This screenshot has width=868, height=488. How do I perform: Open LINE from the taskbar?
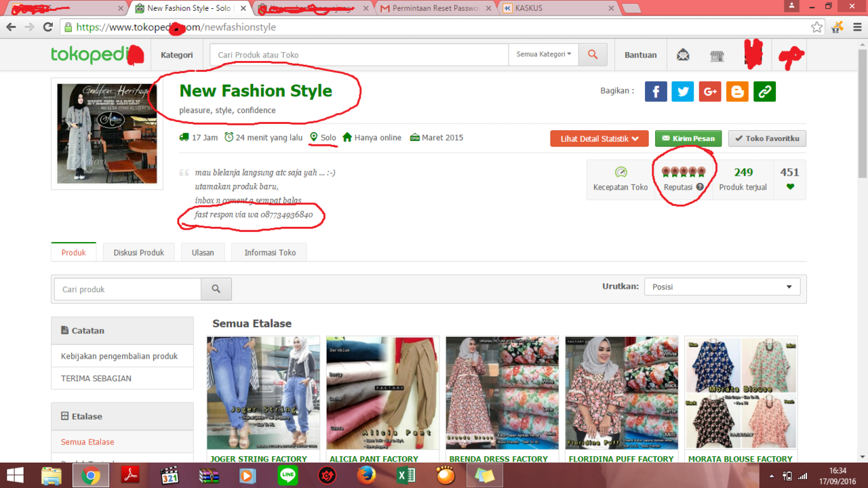coord(288,476)
